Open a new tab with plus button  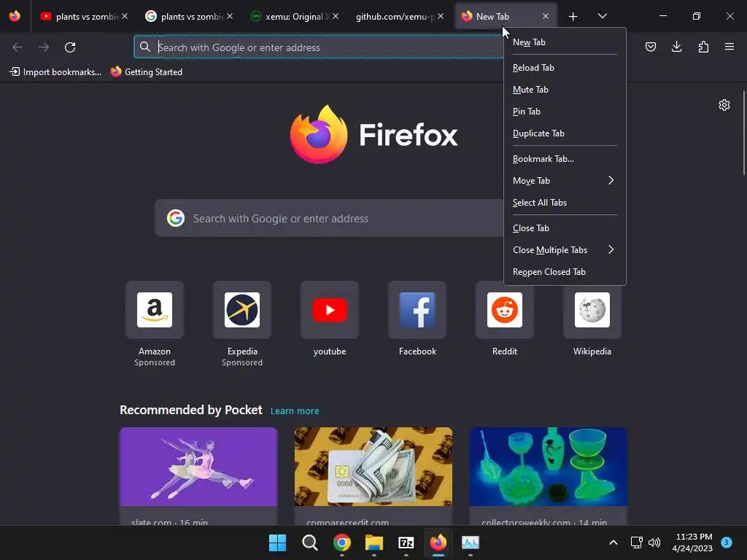pyautogui.click(x=573, y=17)
